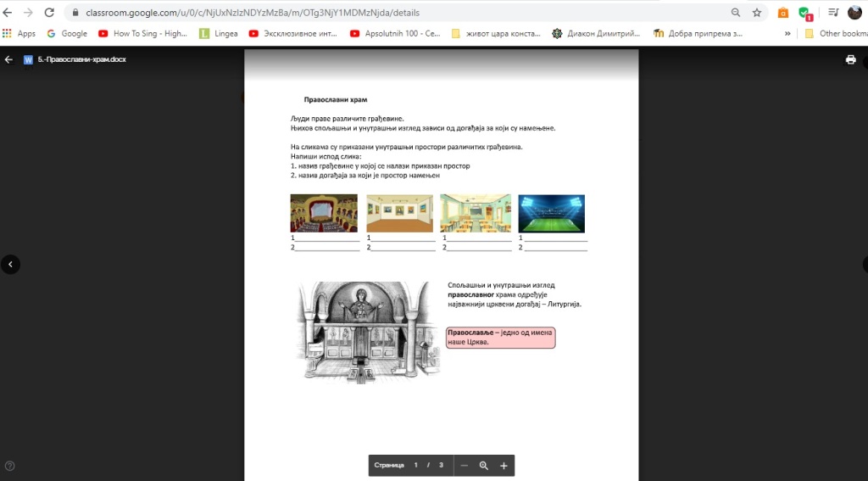
Task: Open the green shield extension icon
Action: [805, 13]
